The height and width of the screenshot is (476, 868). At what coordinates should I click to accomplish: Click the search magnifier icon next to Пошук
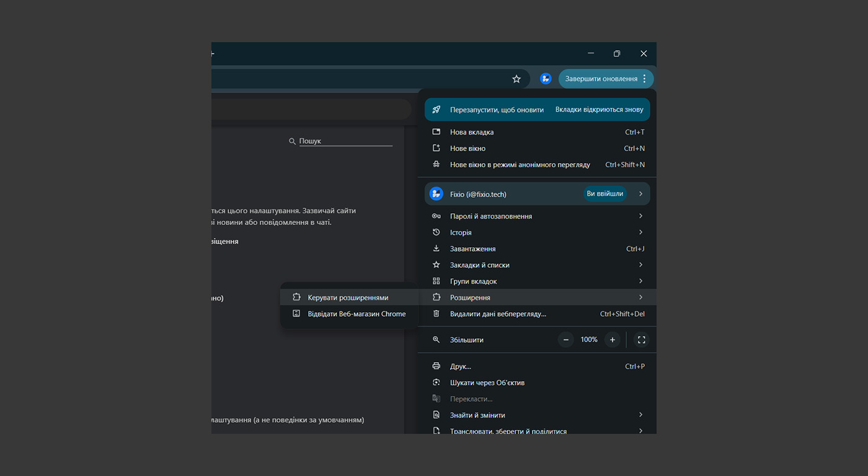(292, 141)
